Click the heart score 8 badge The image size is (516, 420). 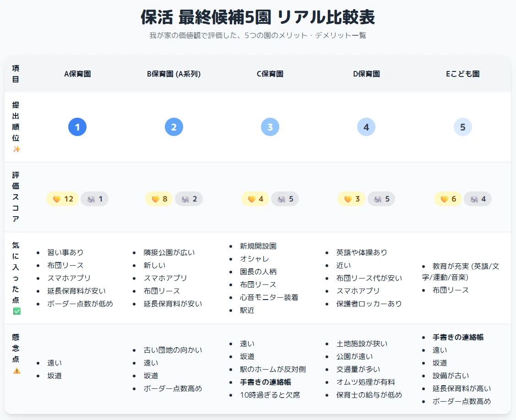[159, 199]
